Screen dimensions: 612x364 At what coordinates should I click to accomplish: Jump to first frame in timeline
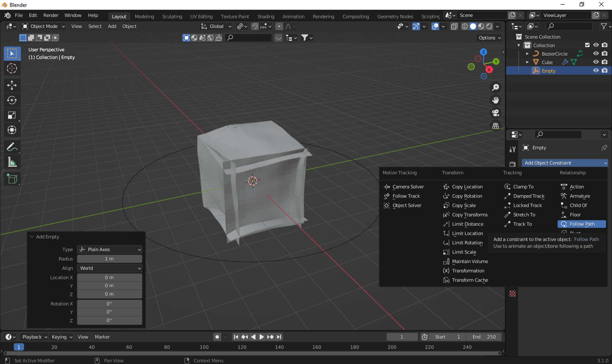(x=236, y=337)
